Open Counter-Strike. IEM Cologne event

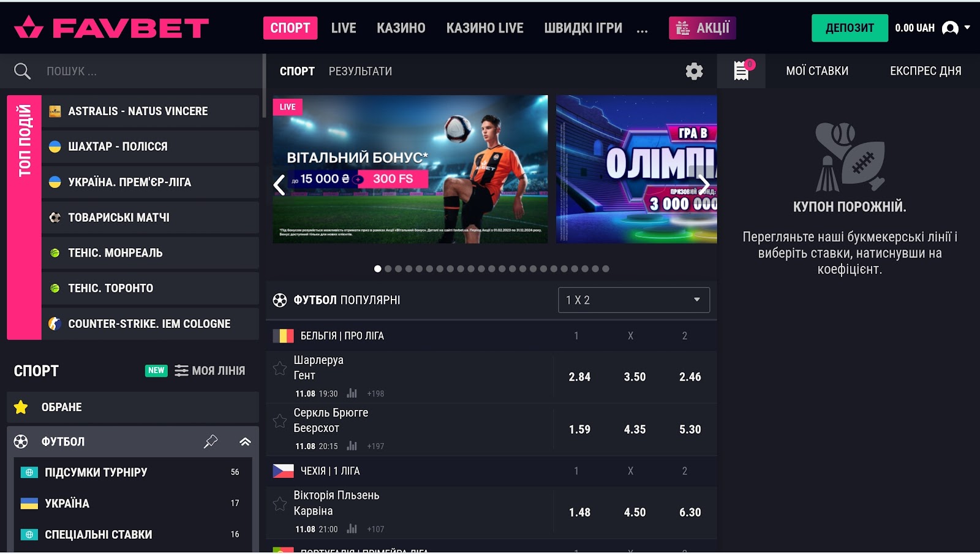150,324
